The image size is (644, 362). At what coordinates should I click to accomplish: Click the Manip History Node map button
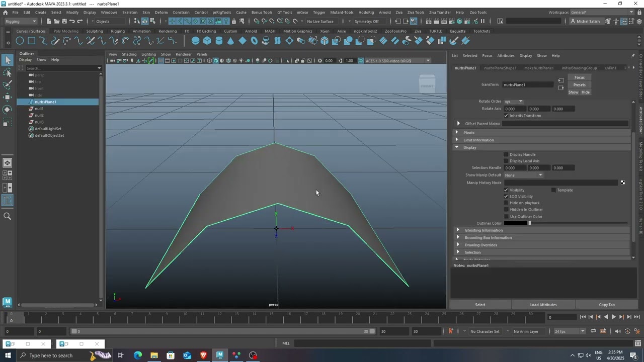click(x=623, y=183)
